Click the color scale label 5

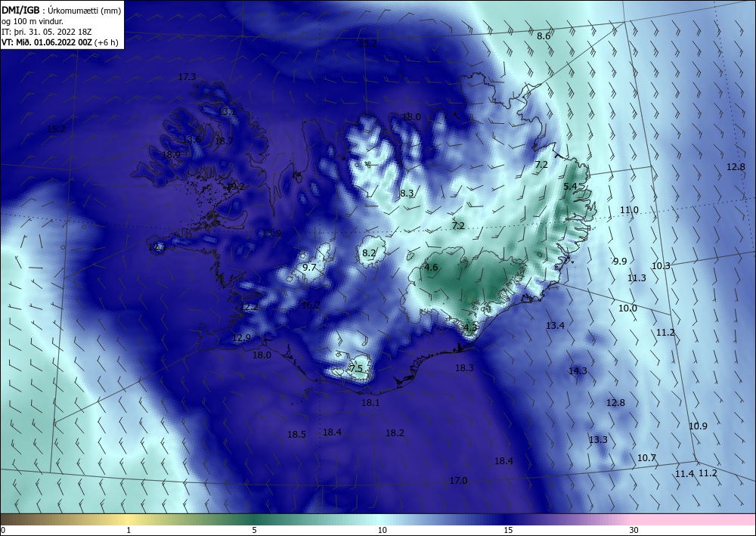[x=254, y=531]
